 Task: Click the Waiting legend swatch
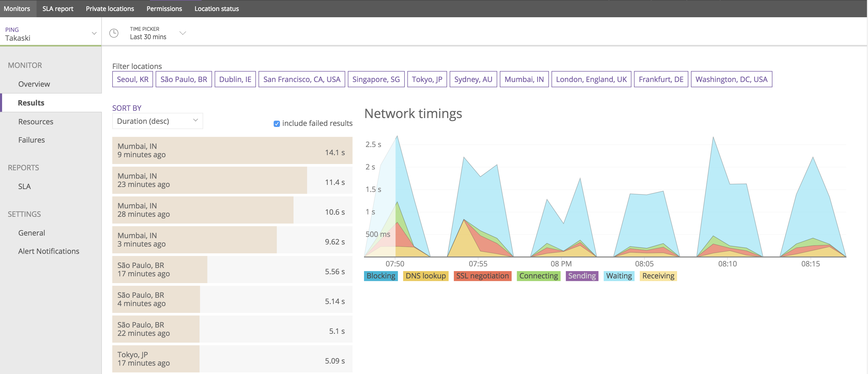click(x=619, y=276)
